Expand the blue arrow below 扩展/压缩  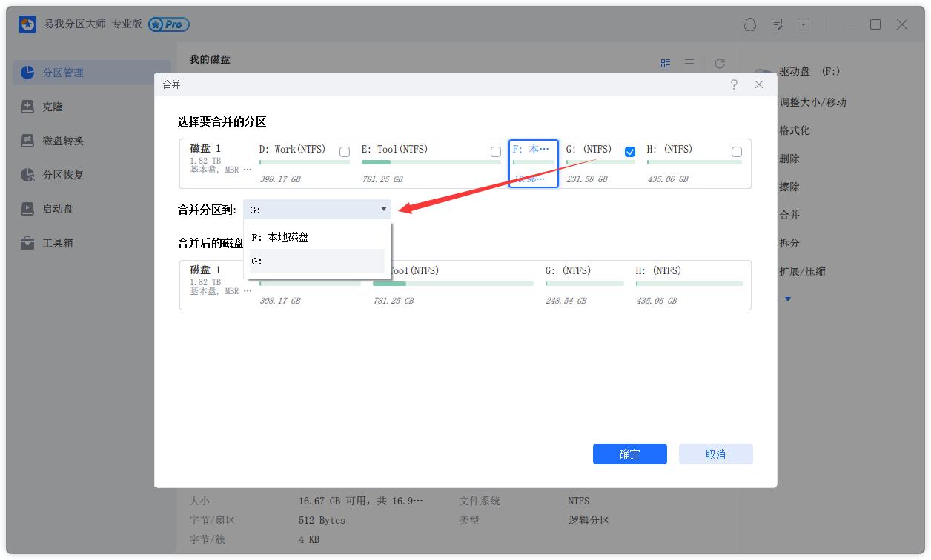click(x=787, y=299)
